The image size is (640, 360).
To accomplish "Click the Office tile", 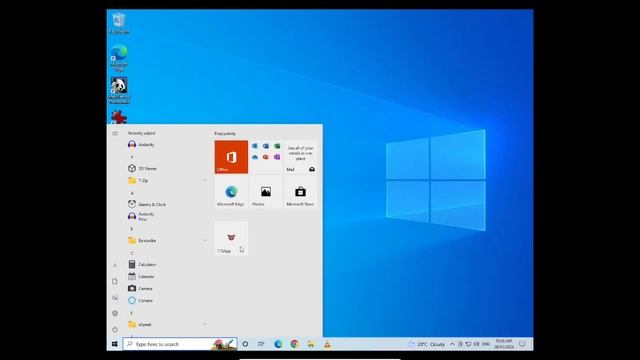I will tap(231, 157).
